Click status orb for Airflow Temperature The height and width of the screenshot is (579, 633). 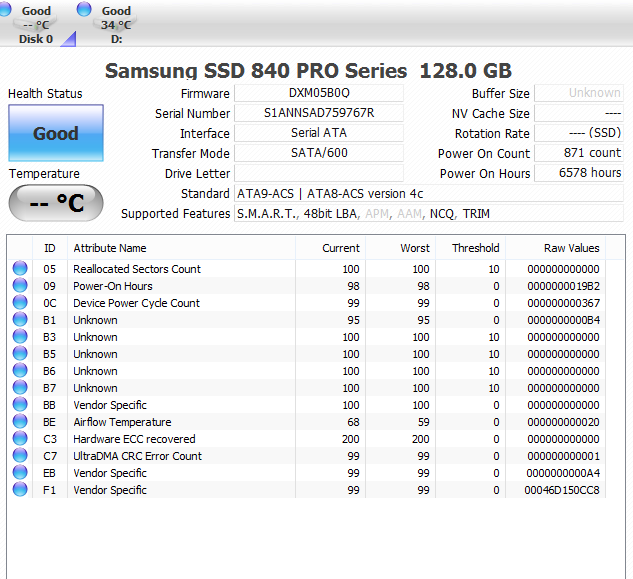click(x=20, y=421)
